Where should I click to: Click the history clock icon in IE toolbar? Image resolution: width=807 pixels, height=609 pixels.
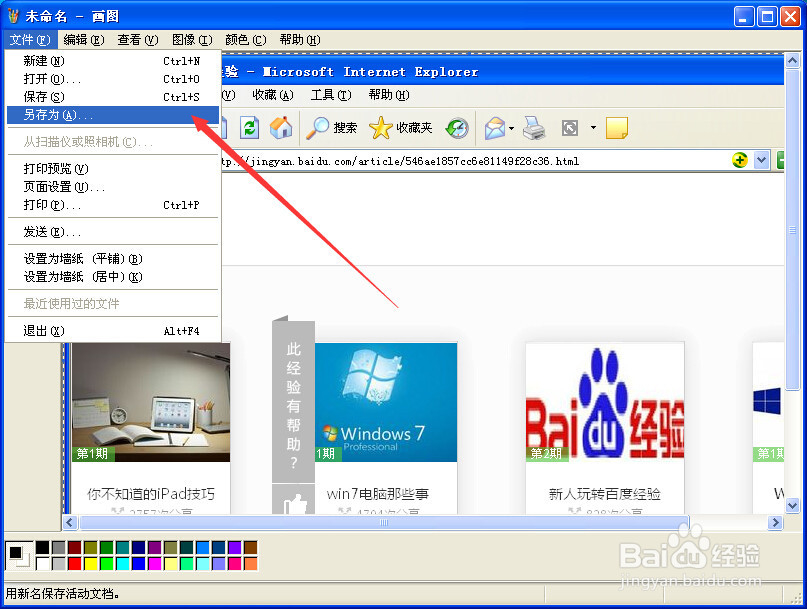(457, 128)
